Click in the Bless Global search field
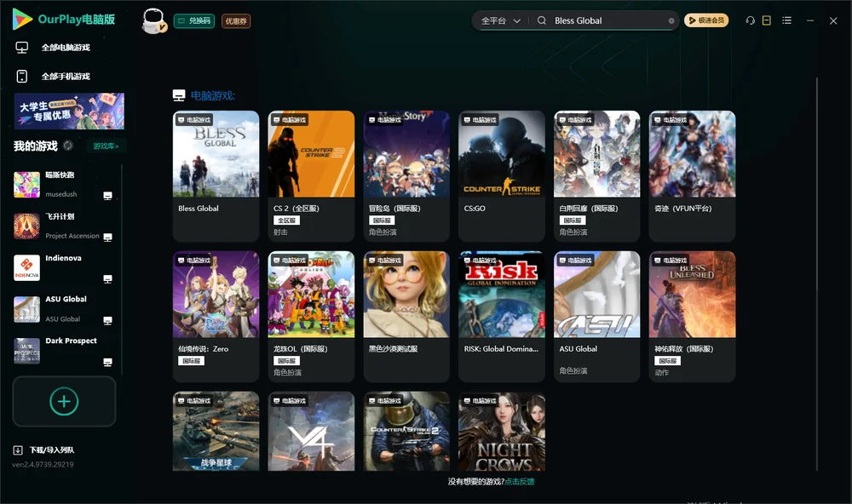The image size is (852, 504). click(608, 20)
